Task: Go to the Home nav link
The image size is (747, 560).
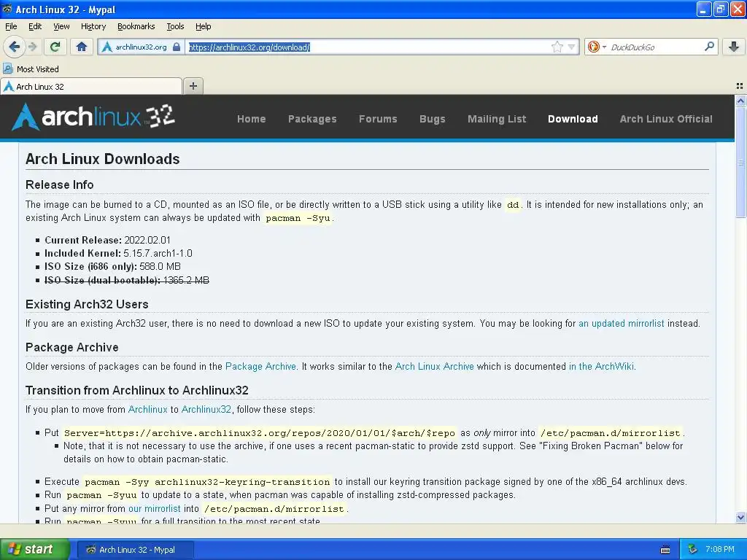Action: coord(252,119)
